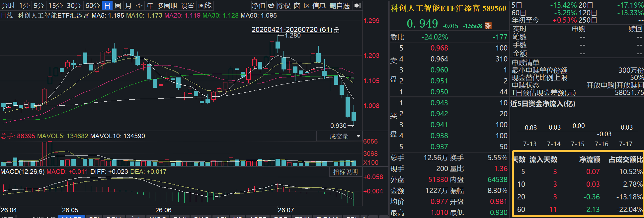Click the 委比 value -24.02%

[435, 37]
